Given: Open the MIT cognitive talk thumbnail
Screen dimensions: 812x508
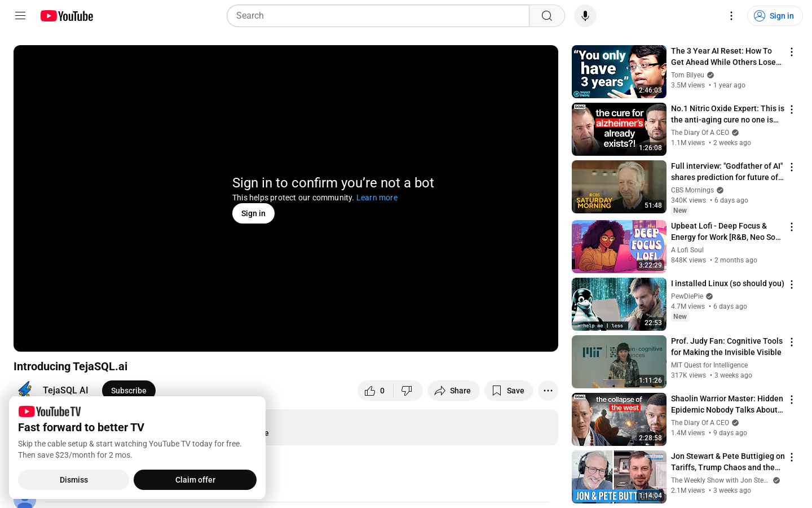Looking at the screenshot, I should (x=619, y=362).
